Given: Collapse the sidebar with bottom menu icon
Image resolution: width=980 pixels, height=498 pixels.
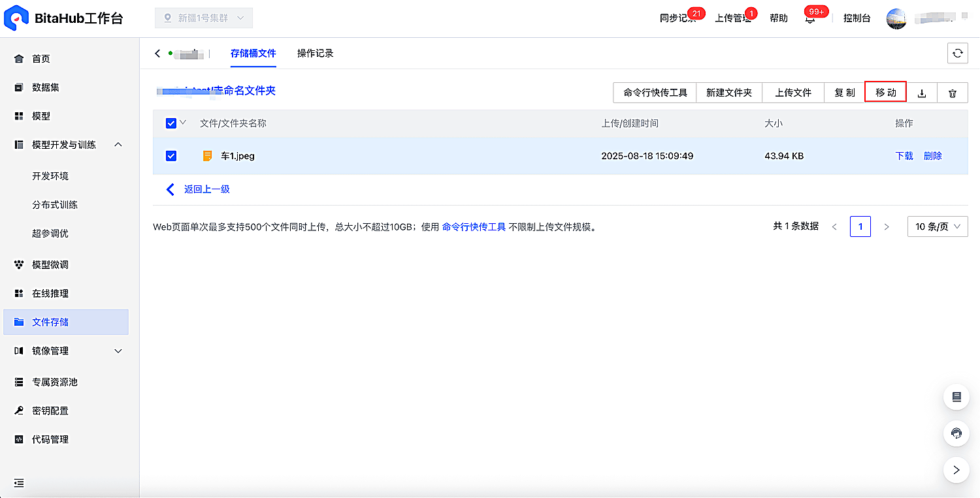Looking at the screenshot, I should (x=19, y=483).
